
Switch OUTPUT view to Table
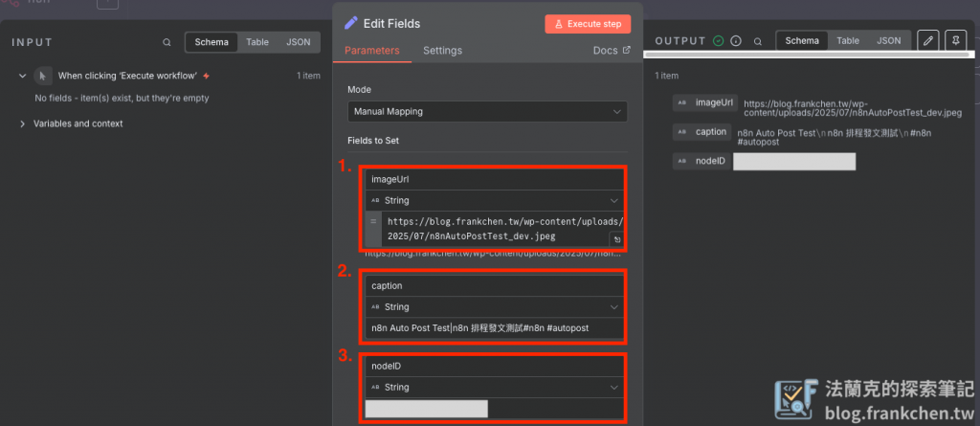tap(848, 40)
